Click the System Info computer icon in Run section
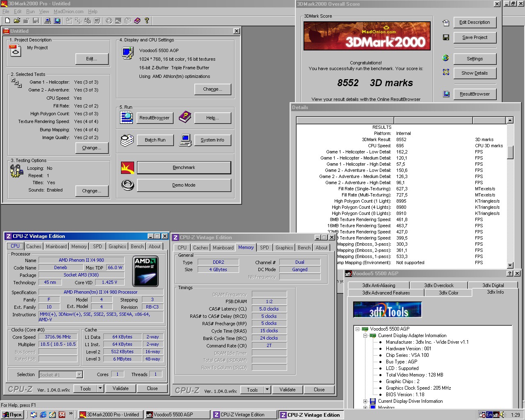 (186, 140)
